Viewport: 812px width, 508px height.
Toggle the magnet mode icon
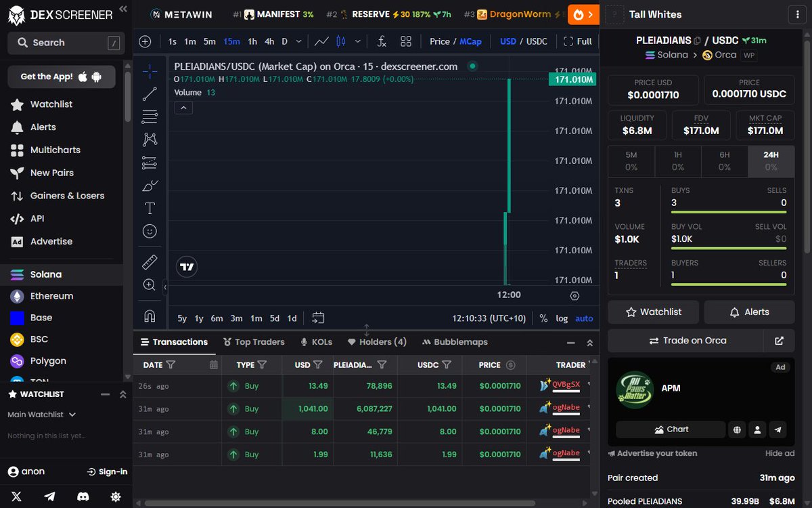(x=150, y=316)
